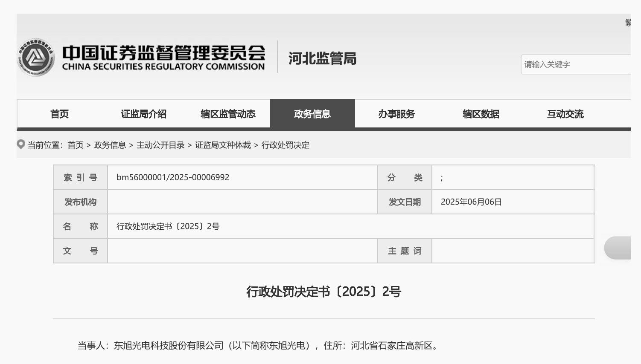This screenshot has width=641, height=364.
Task: Click the gray floating side widget
Action: click(618, 248)
